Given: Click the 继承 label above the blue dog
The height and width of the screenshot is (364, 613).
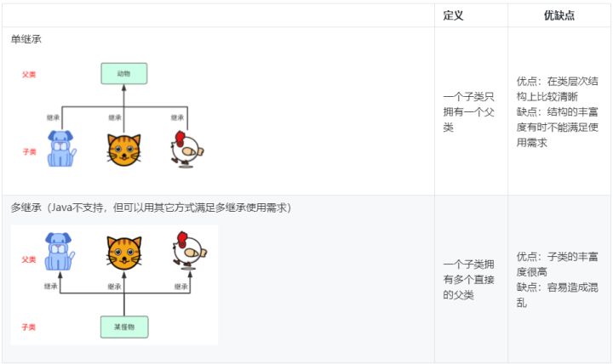Looking at the screenshot, I should pos(53,117).
